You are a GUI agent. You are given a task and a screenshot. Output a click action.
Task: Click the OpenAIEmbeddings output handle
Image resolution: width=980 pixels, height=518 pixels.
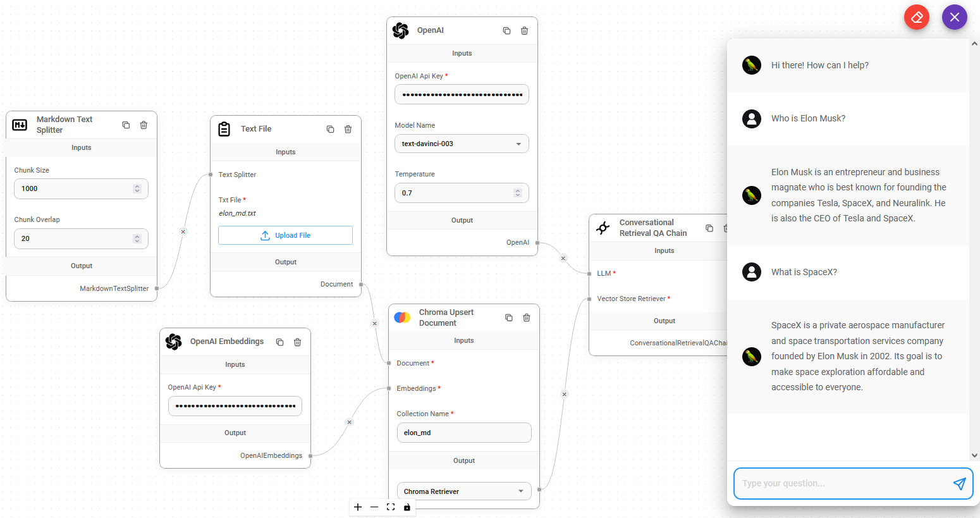310,455
